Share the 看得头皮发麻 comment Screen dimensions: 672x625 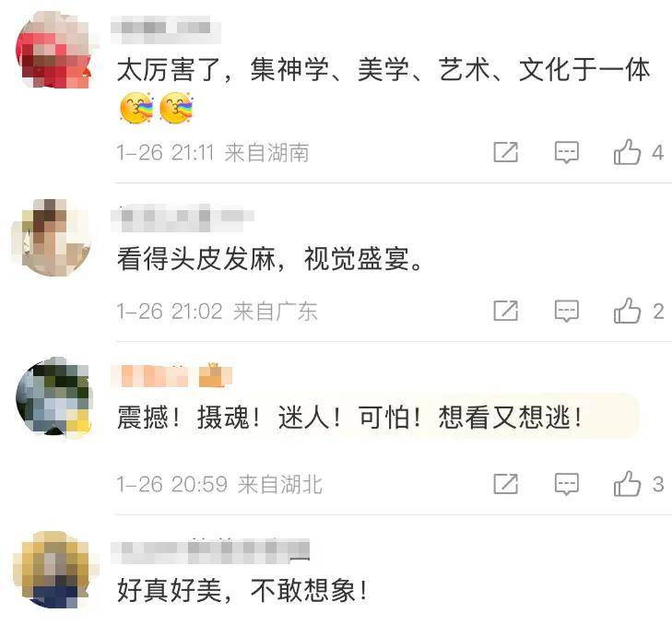point(506,311)
